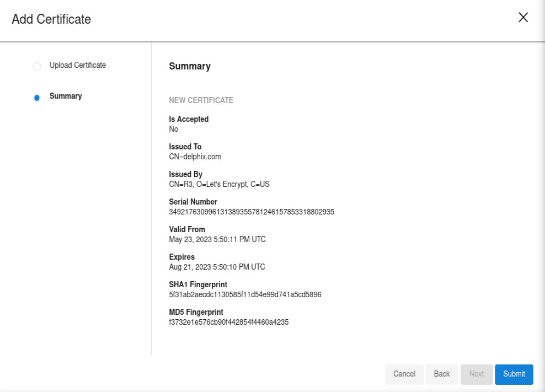Go to Upload Certificate step label
The width and height of the screenshot is (545, 392).
(77, 65)
